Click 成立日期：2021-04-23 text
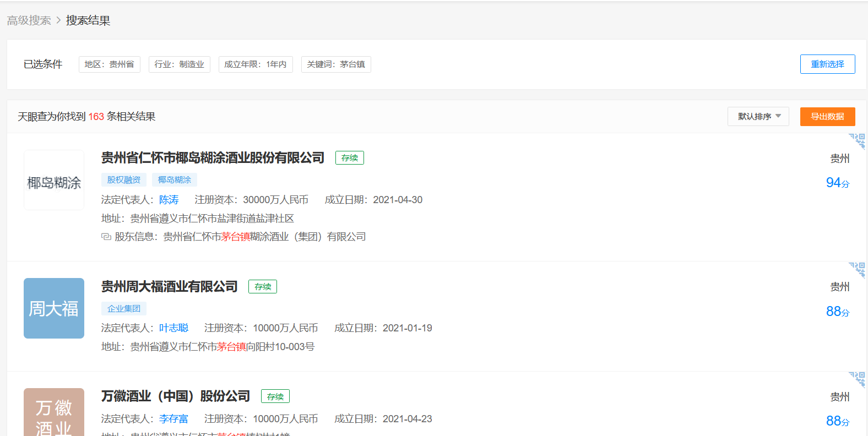Viewport: 868px width, 436px height. 383,419
